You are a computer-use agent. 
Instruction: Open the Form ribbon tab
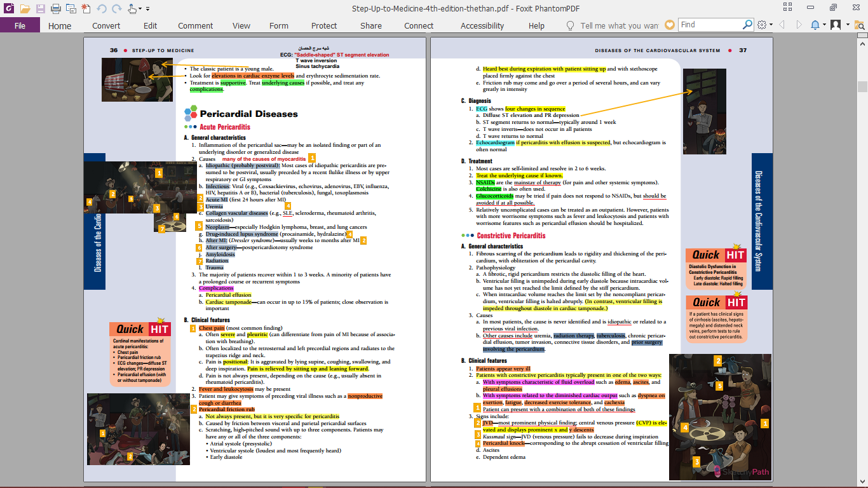[x=279, y=25]
